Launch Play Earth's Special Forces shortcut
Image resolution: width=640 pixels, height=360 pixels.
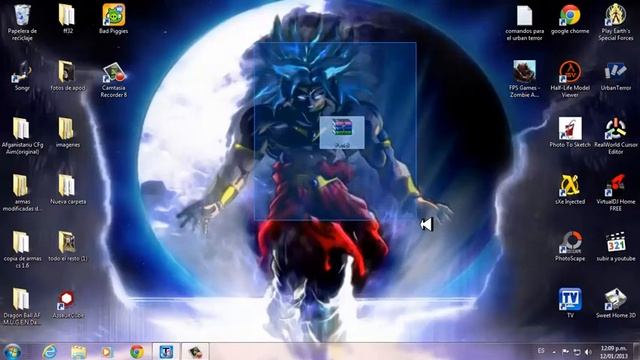(x=616, y=22)
